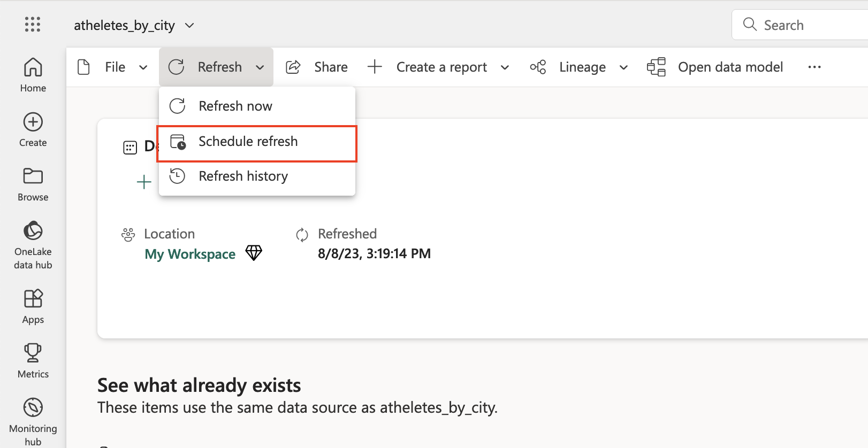The image size is (868, 448).
Task: Click the Refresh history clock icon
Action: pos(177,176)
